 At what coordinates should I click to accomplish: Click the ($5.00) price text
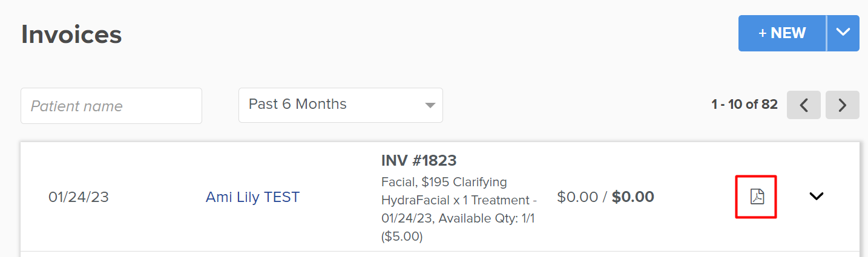(402, 236)
